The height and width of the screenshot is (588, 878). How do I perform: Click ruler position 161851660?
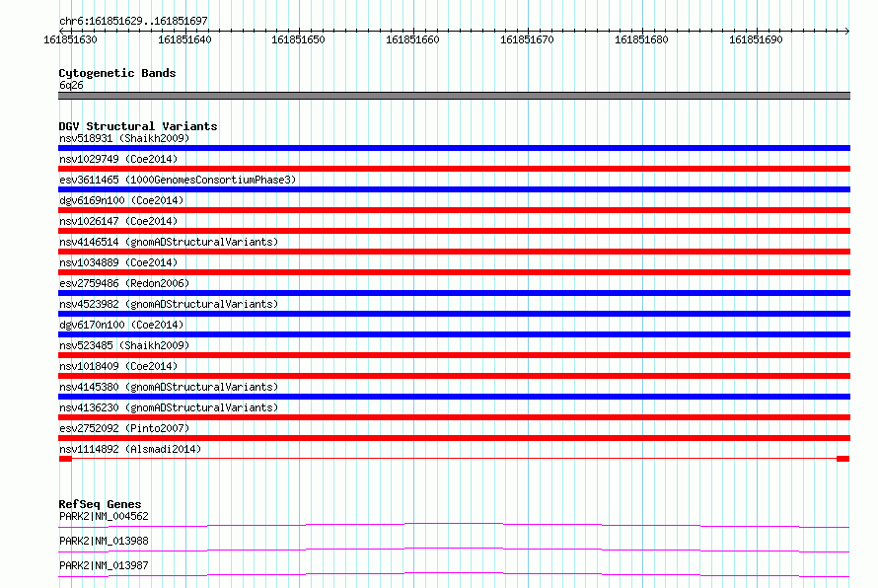[412, 39]
